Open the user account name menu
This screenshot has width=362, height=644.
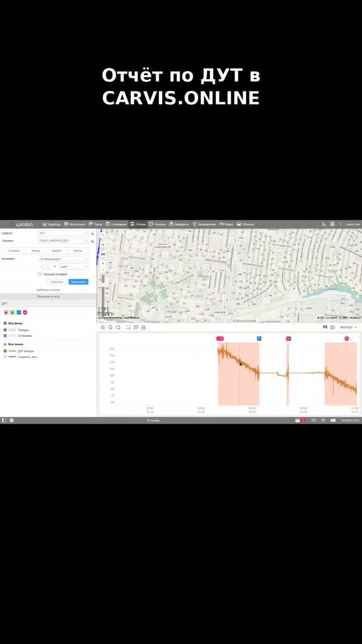(353, 224)
